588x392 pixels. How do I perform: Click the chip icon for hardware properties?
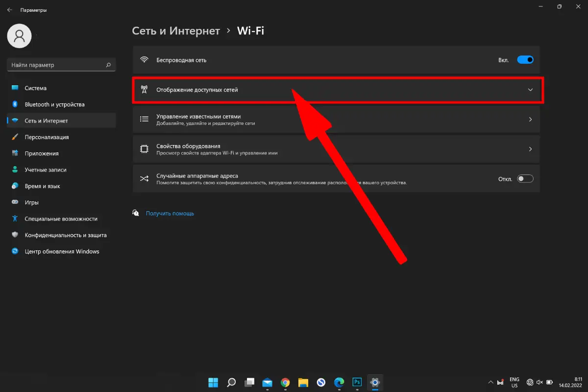coord(144,149)
